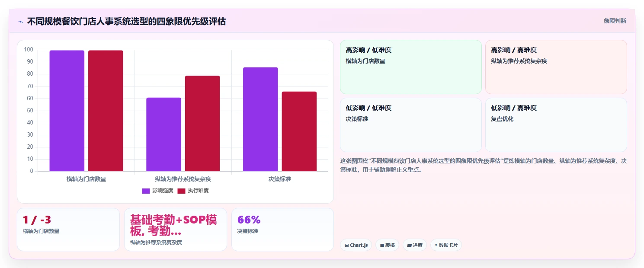Click the 1 / -3 stat value
The image size is (644, 268).
[x=37, y=220]
